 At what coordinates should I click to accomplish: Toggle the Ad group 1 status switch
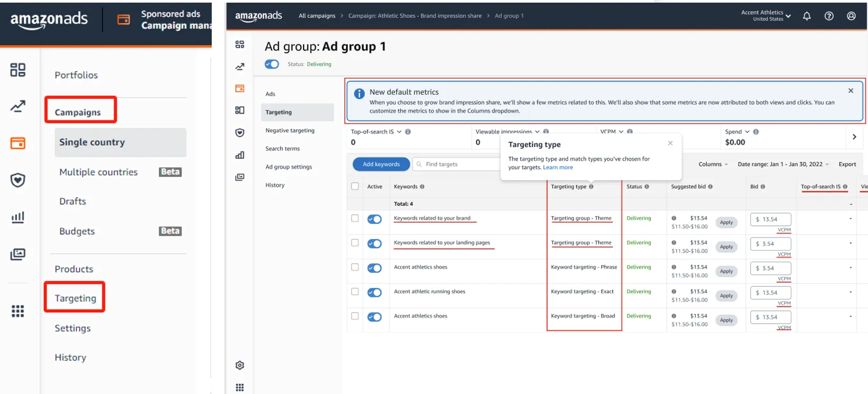coord(272,64)
